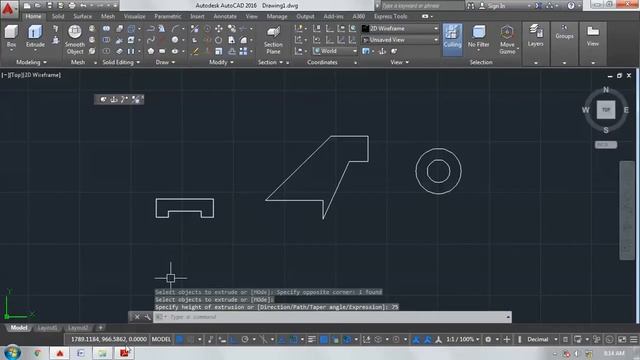The image size is (640, 360).
Task: Click the Model tab
Action: [19, 328]
